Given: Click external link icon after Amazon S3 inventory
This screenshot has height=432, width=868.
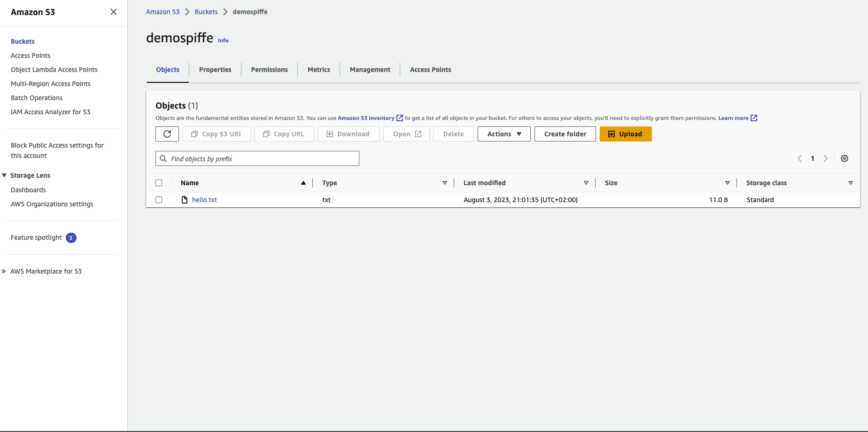Looking at the screenshot, I should (400, 118).
